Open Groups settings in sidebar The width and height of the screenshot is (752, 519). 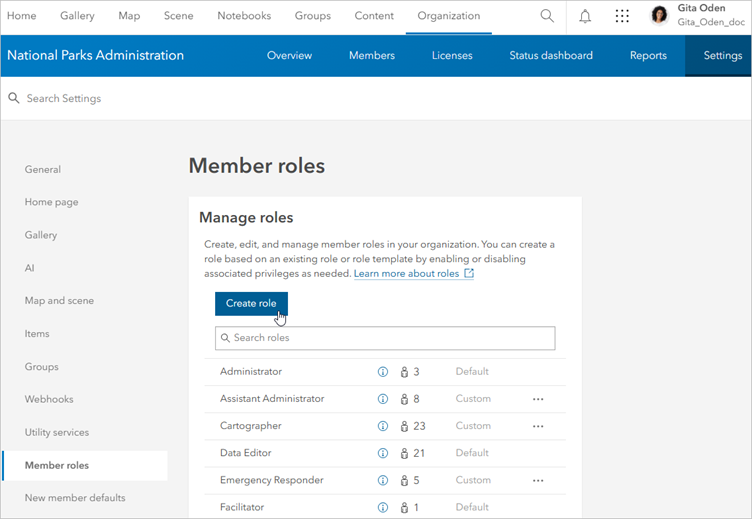[x=42, y=367]
